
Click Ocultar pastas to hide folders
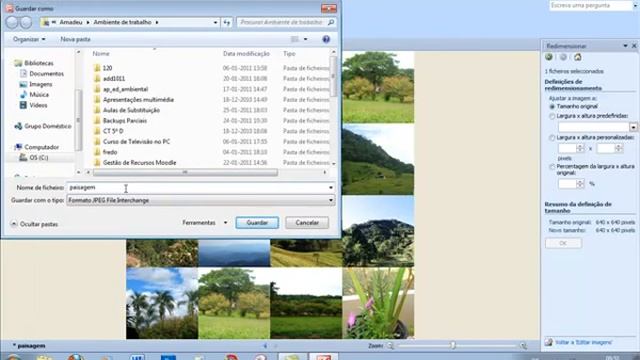click(39, 224)
